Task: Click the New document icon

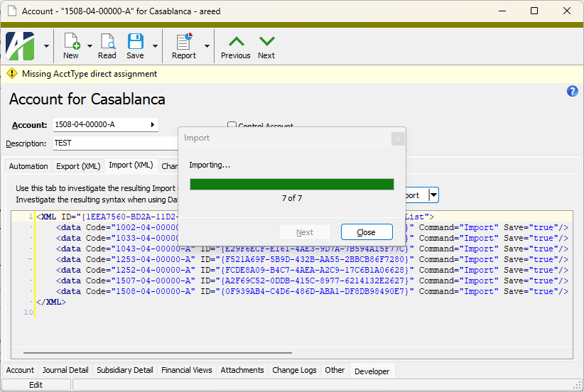Action: (72, 41)
